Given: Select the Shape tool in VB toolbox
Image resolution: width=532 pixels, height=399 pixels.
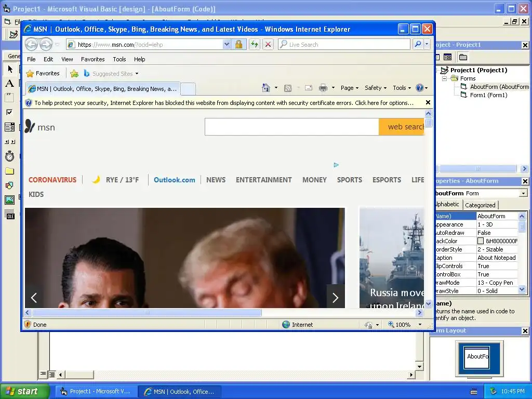Looking at the screenshot, I should tap(9, 185).
